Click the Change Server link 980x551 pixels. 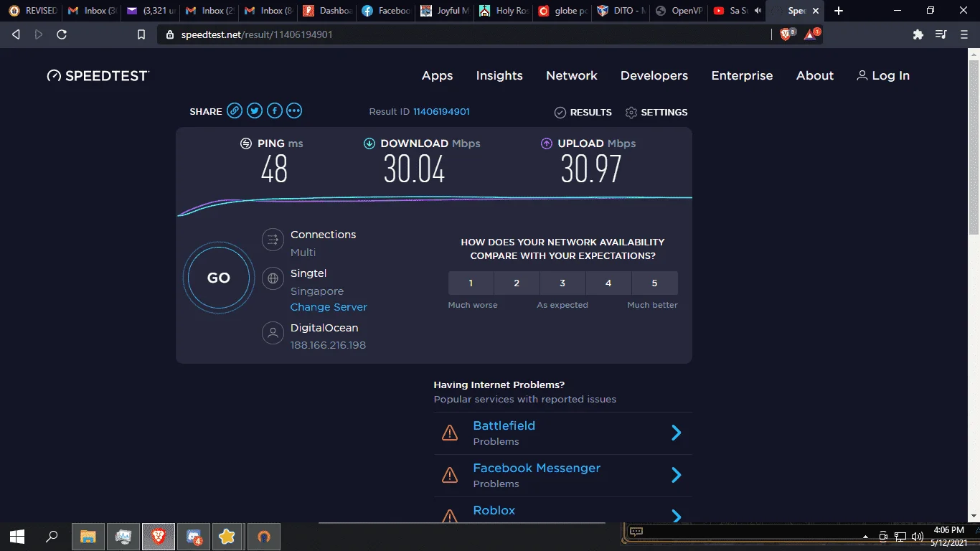(329, 307)
